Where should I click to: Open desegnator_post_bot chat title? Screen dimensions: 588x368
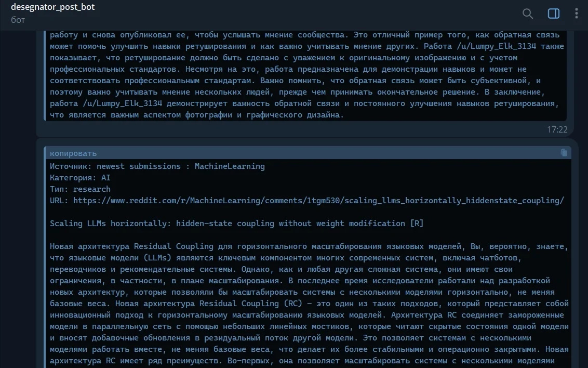pyautogui.click(x=53, y=7)
